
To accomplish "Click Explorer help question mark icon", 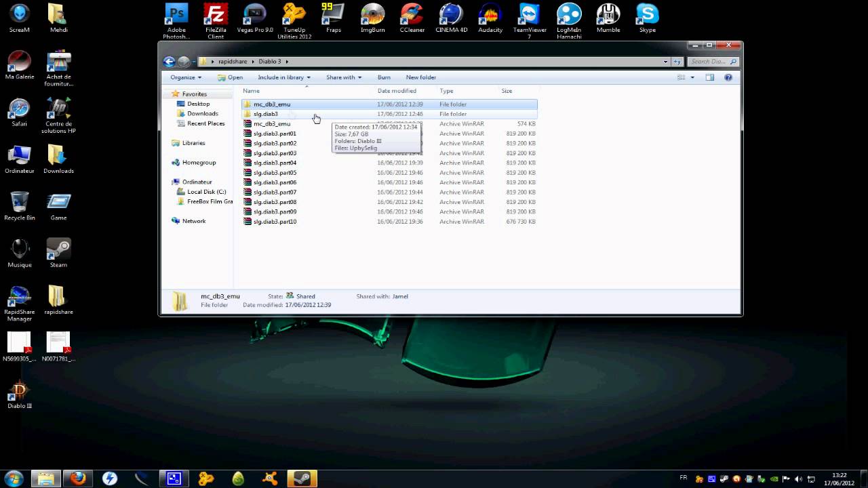I will (728, 77).
